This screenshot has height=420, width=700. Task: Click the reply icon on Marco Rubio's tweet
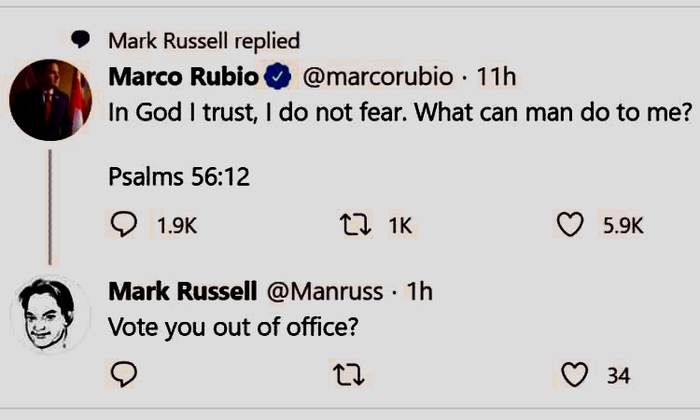pos(123,225)
